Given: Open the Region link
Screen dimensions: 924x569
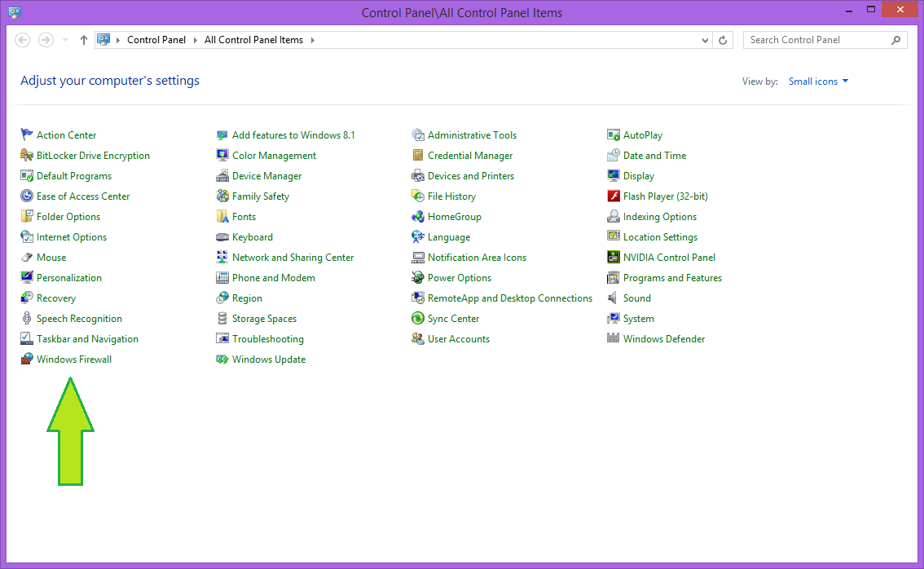Looking at the screenshot, I should click(x=247, y=298).
